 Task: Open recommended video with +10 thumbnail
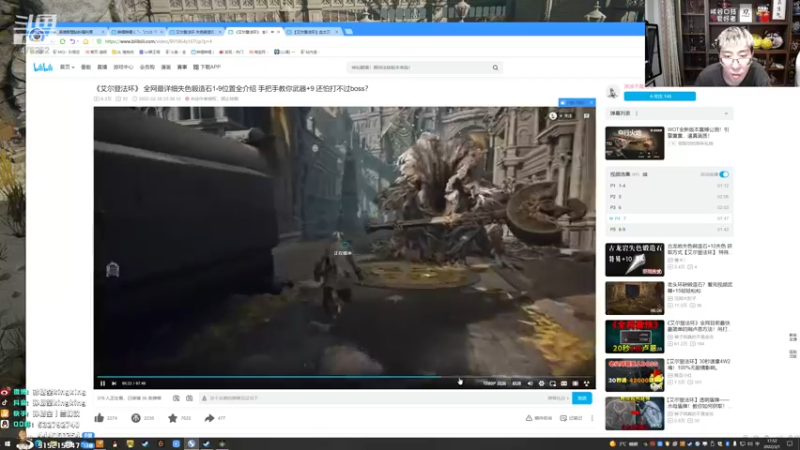click(635, 260)
